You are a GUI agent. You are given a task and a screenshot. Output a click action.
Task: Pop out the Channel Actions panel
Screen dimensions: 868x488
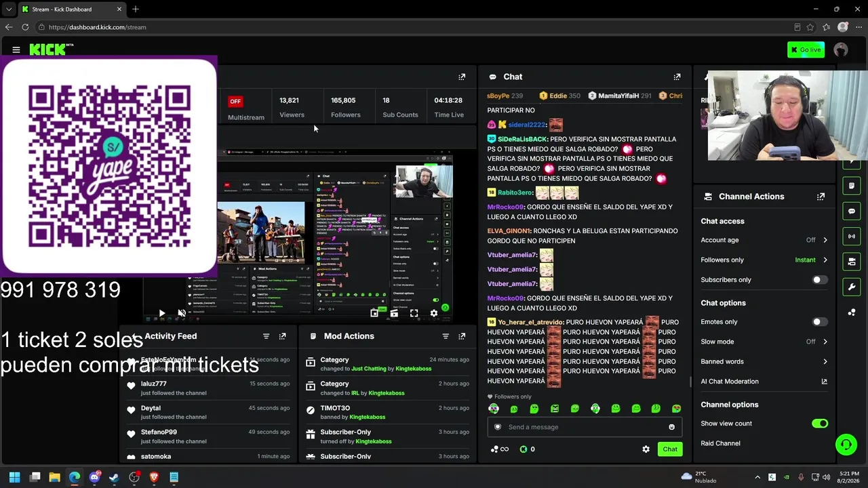pyautogui.click(x=821, y=197)
